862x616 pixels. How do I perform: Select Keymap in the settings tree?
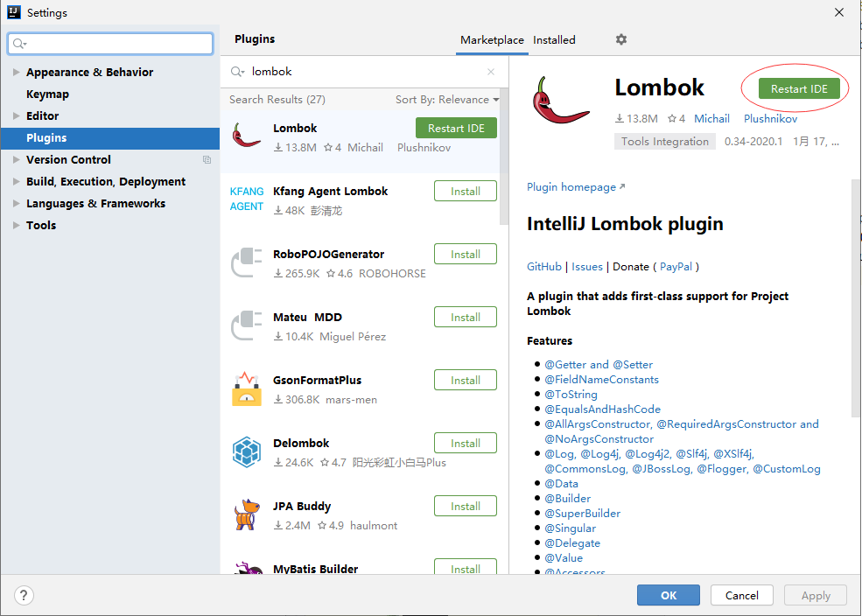point(48,94)
